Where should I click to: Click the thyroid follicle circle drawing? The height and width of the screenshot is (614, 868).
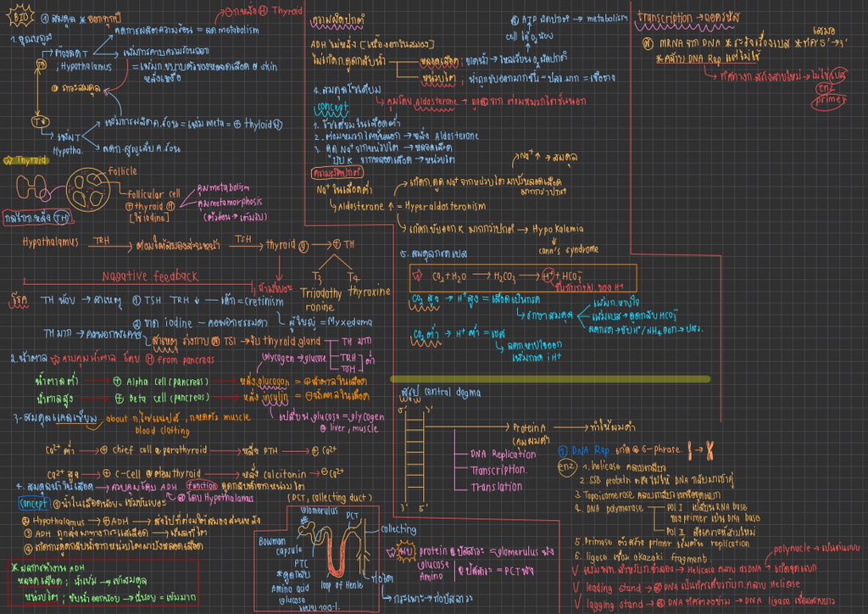[88, 190]
